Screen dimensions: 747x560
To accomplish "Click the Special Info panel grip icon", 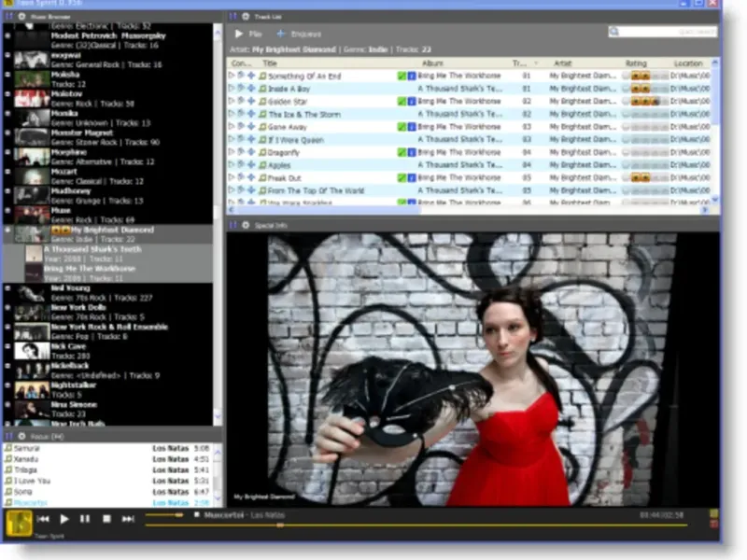I will pos(233,225).
